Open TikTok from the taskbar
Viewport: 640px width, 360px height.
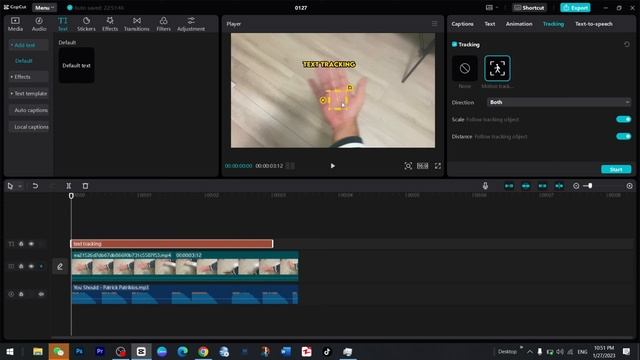point(327,351)
